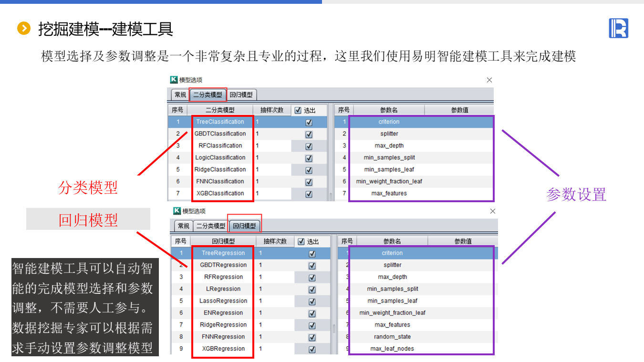Choose XGBRegression in the model list
This screenshot has width=644, height=362.
(x=223, y=348)
